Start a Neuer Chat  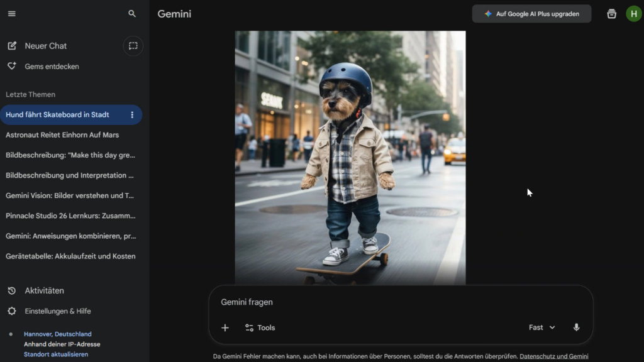point(45,46)
